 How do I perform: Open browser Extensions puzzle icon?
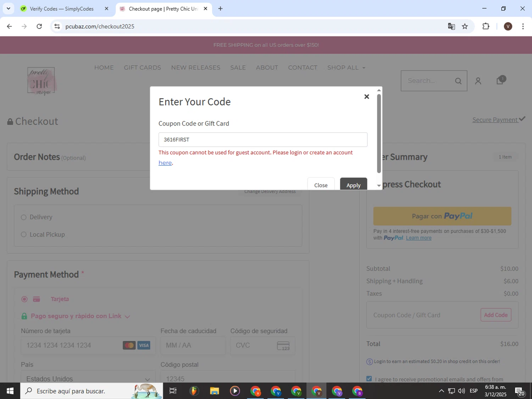[x=486, y=26]
